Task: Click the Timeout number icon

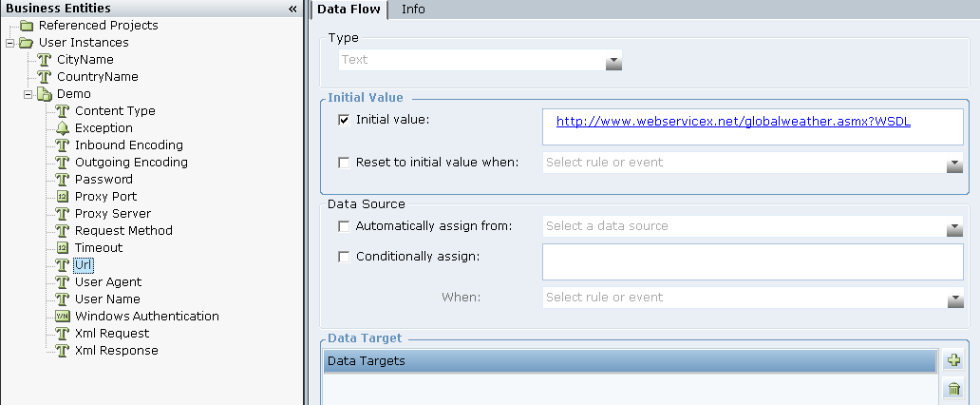Action: click(x=62, y=248)
